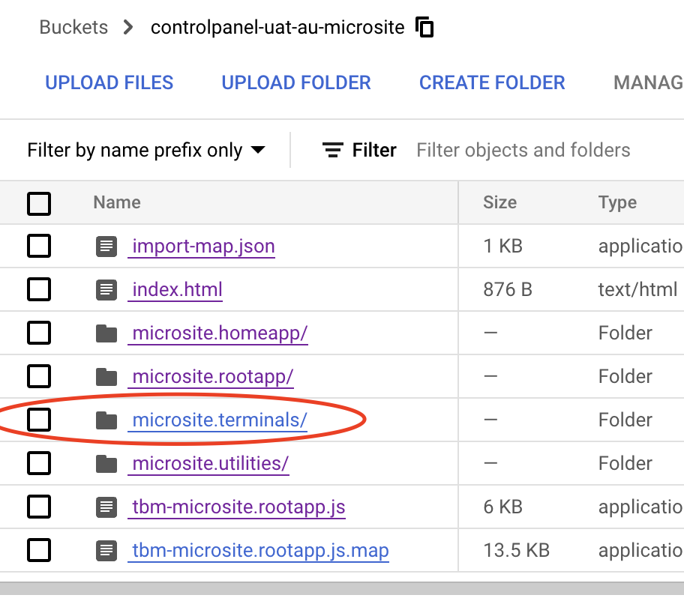Select the microsite.rootapp/ row checkbox
Image resolution: width=684 pixels, height=616 pixels.
pyautogui.click(x=39, y=377)
